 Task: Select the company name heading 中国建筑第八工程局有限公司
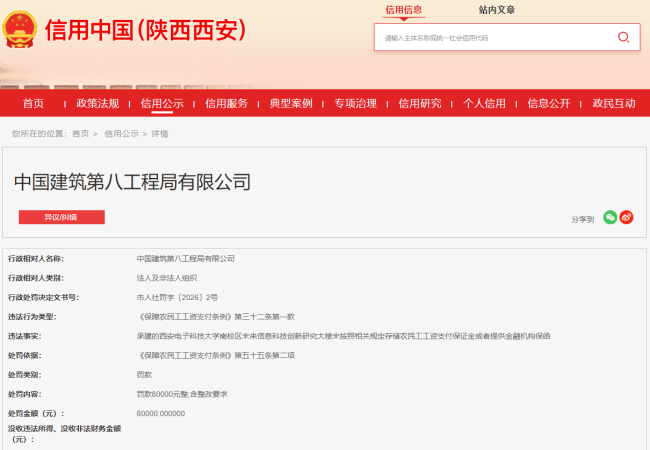132,182
